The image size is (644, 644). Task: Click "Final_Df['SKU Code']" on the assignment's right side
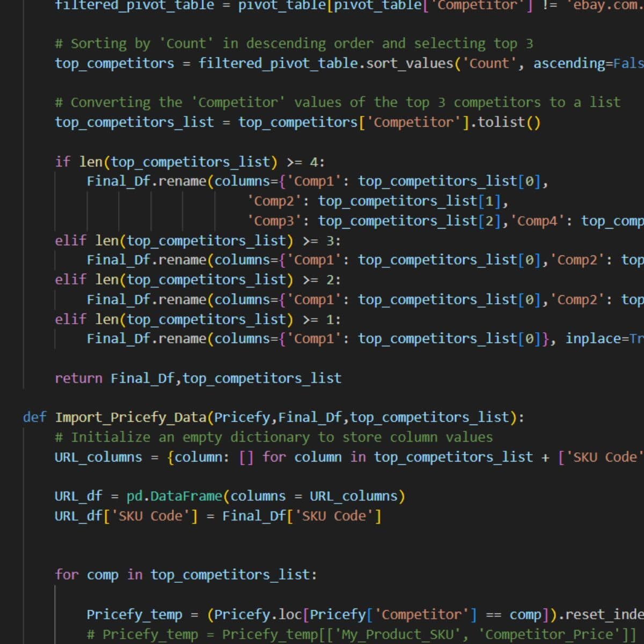[x=302, y=516]
